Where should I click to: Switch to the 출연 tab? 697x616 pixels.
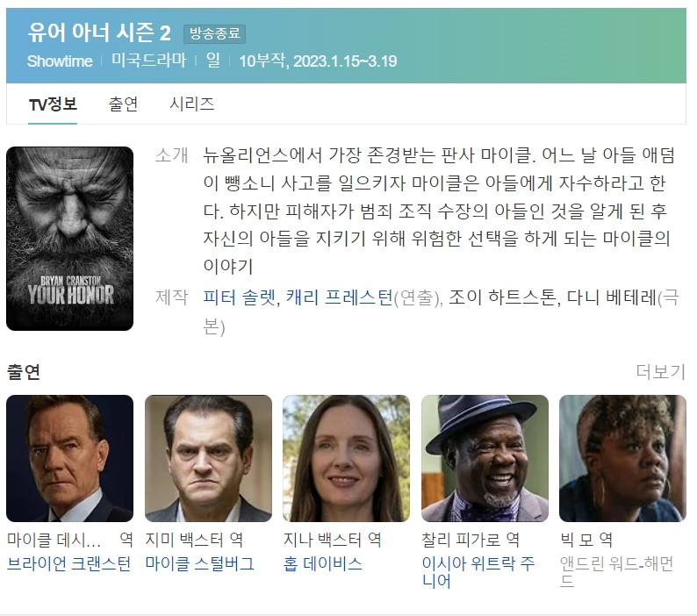123,104
